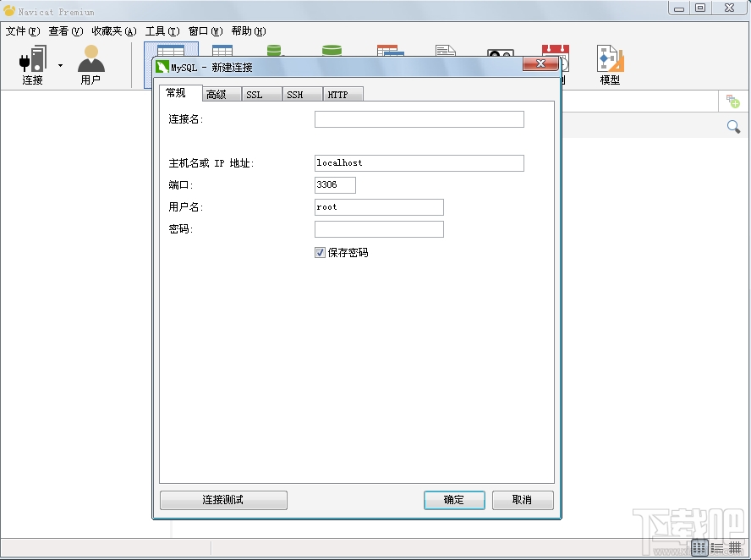Click the Test Connection (连接测试) button
751x560 pixels.
pos(223,500)
